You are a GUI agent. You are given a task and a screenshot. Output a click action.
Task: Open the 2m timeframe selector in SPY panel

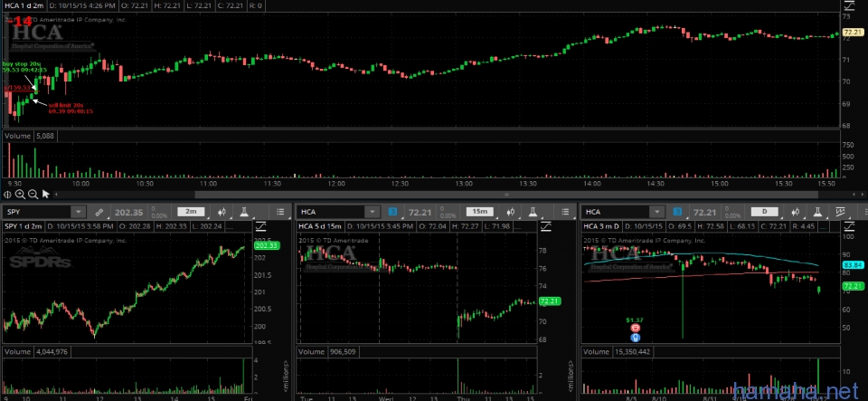pyautogui.click(x=191, y=212)
